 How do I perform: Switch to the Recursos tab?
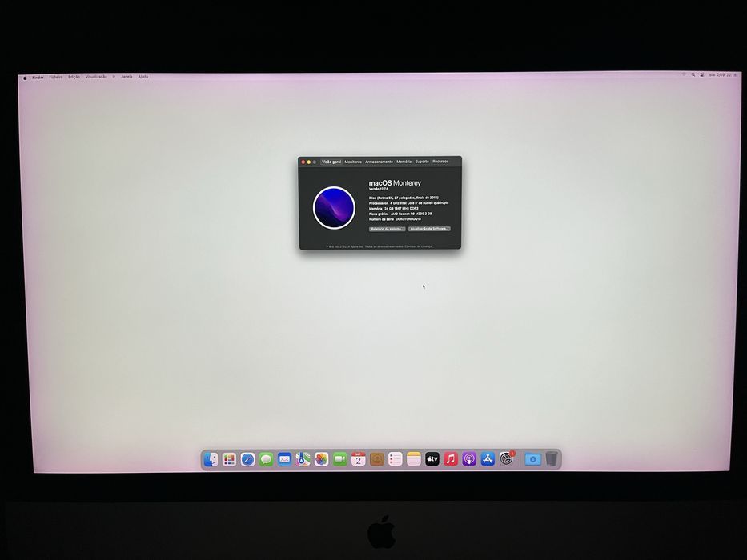click(x=440, y=162)
